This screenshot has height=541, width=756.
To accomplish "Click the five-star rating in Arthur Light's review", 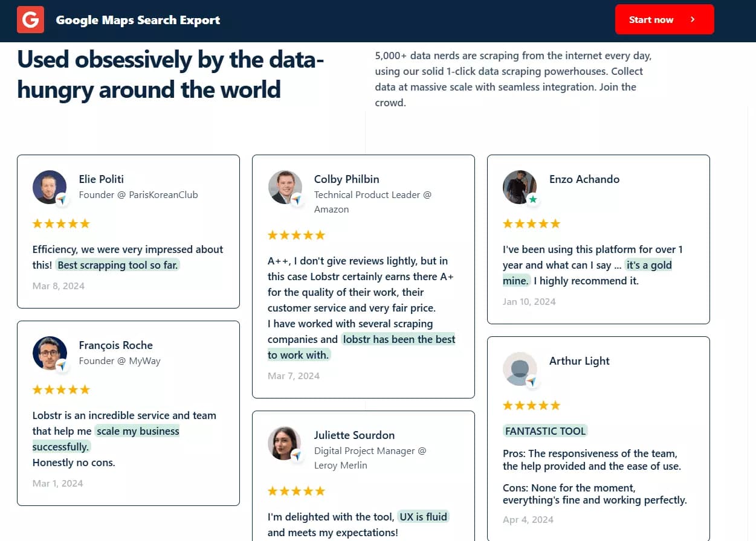I will point(531,406).
